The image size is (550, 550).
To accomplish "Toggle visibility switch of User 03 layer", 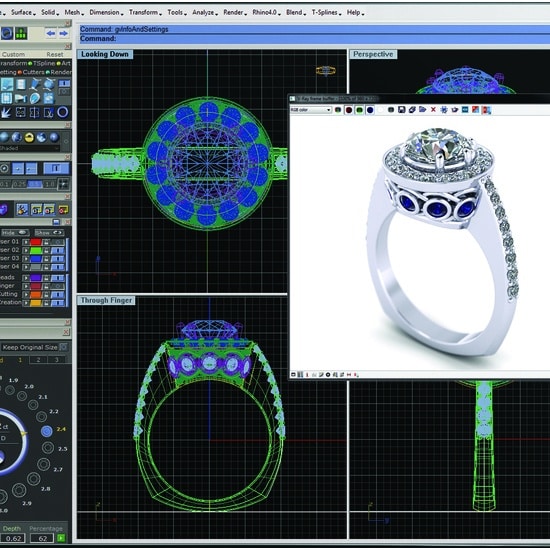I will [x=58, y=259].
